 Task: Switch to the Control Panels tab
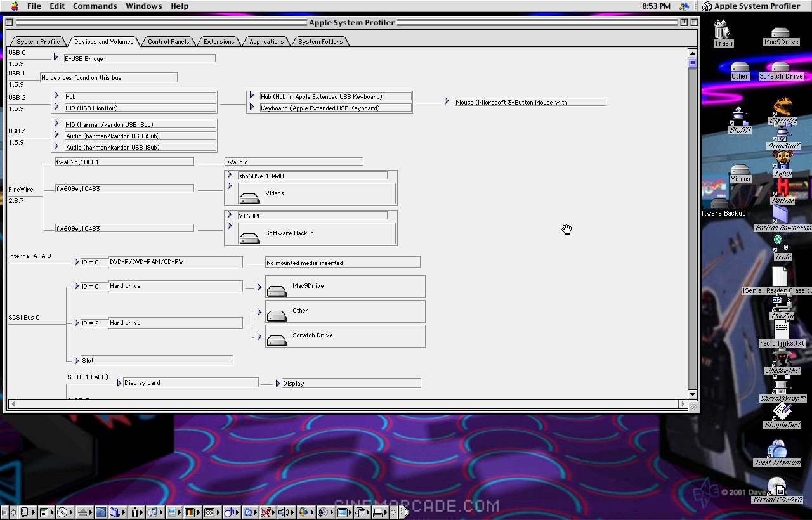click(168, 41)
